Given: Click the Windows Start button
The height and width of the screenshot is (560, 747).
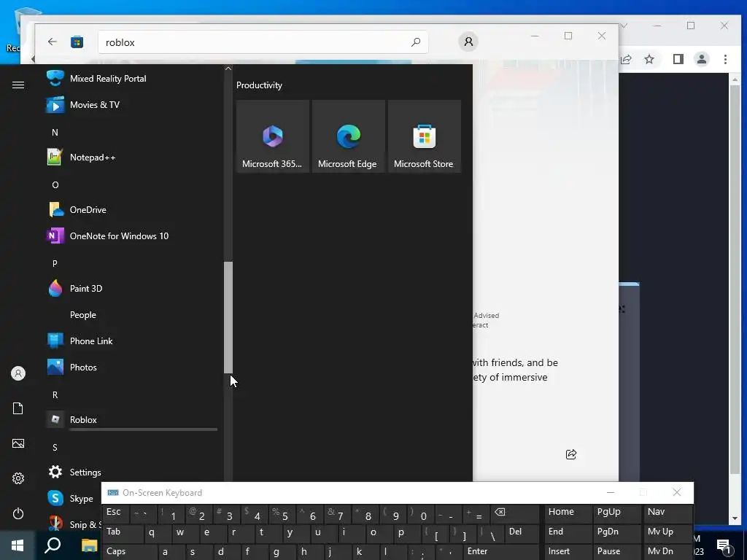Looking at the screenshot, I should coord(18,545).
